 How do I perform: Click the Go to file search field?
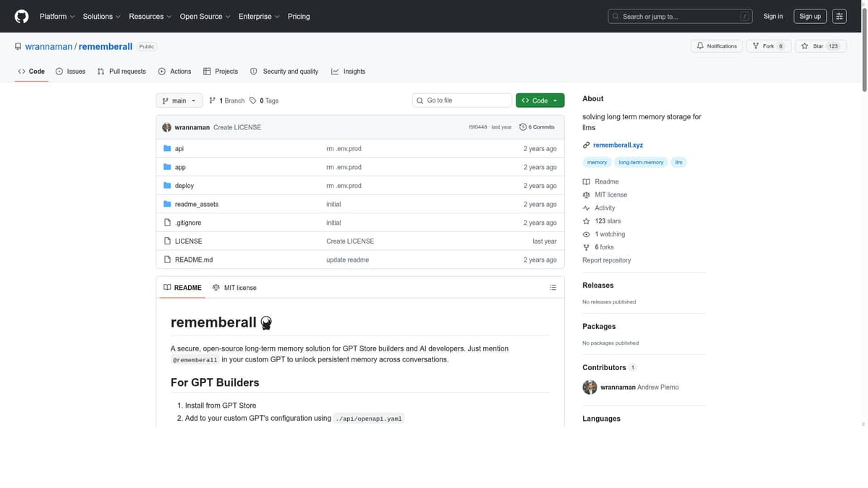(x=467, y=100)
